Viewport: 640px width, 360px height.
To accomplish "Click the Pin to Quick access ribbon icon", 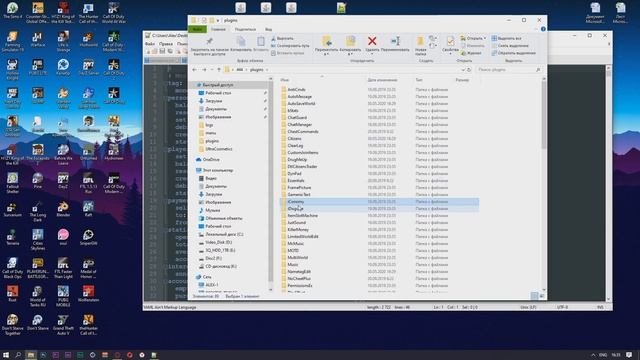I will coord(209,41).
